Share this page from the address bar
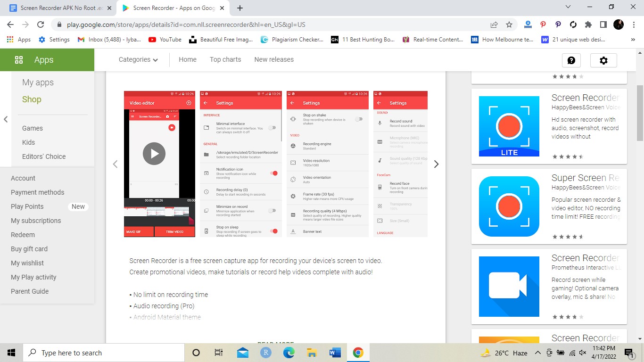 tap(494, 25)
